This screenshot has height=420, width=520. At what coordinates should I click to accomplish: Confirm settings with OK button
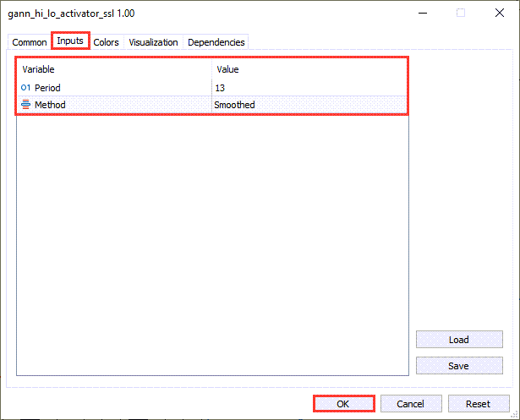pyautogui.click(x=344, y=404)
